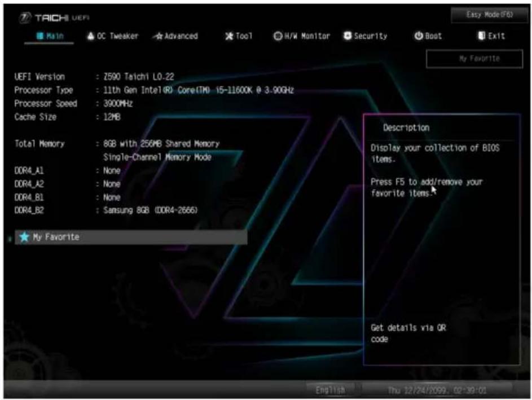Click the Main tab icon
The height and width of the screenshot is (400, 532).
[x=40, y=36]
